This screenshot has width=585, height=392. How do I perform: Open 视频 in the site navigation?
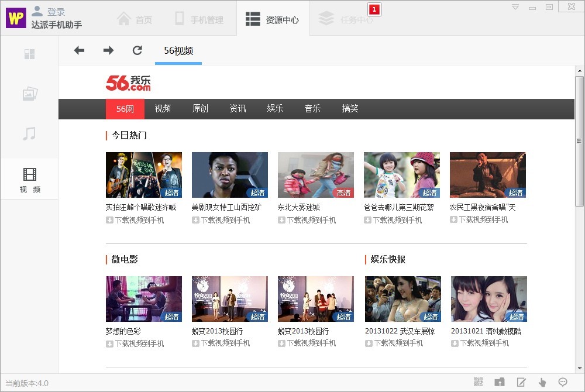coord(163,109)
